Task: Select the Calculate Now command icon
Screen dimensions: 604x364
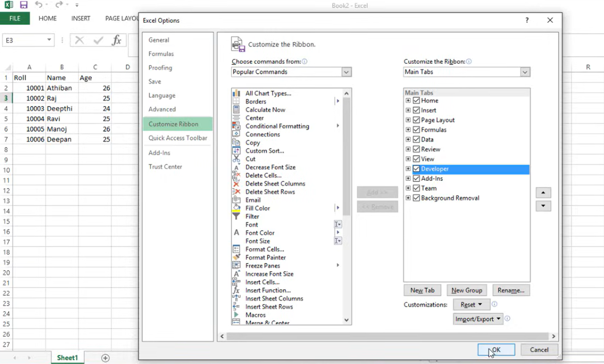Action: point(236,109)
